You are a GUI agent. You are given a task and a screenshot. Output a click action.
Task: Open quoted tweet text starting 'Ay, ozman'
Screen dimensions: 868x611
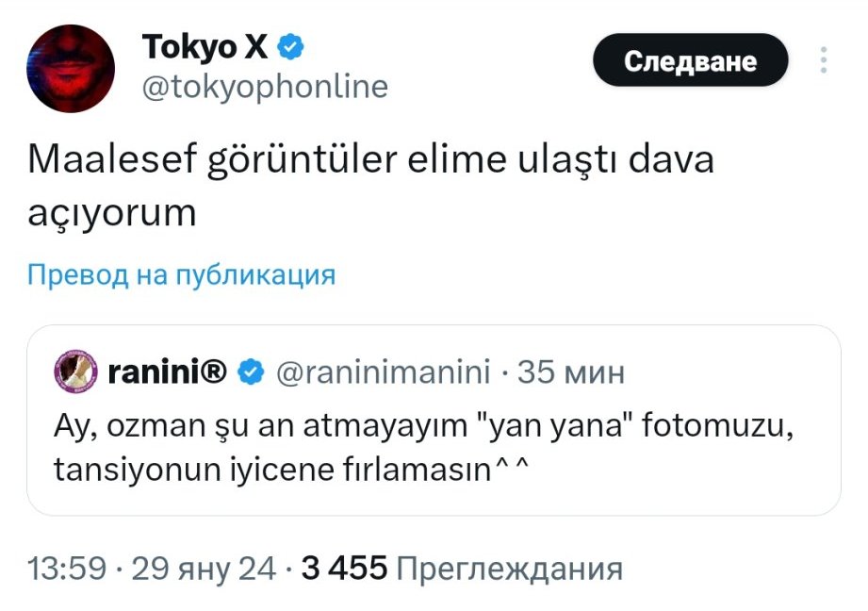coord(423,448)
